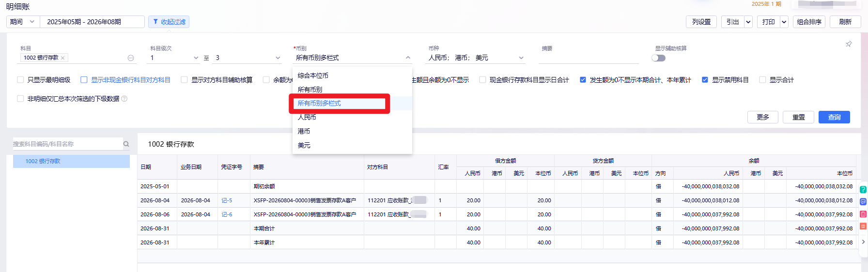Click the 对方科目 column header
Screen dimensions: 868x272
click(399, 167)
